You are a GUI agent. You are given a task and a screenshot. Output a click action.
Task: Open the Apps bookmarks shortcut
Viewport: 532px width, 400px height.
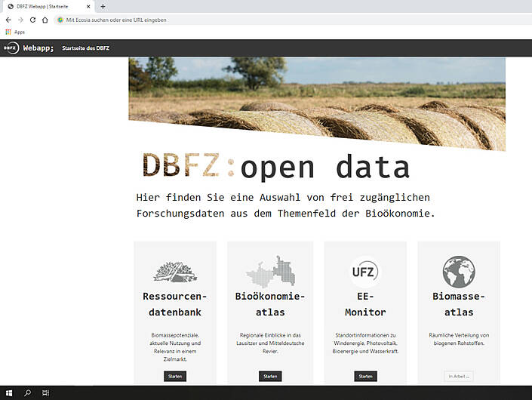tap(15, 32)
